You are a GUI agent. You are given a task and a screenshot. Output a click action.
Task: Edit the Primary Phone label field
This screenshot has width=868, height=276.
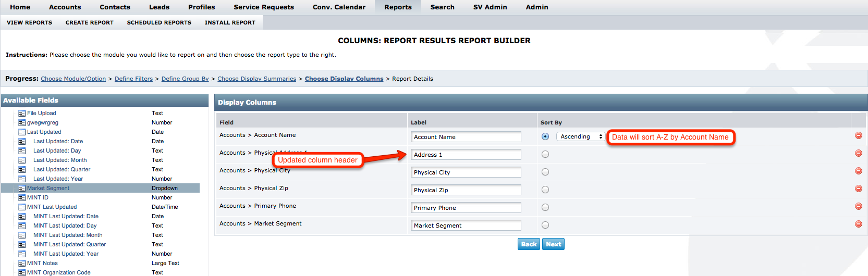click(x=466, y=208)
